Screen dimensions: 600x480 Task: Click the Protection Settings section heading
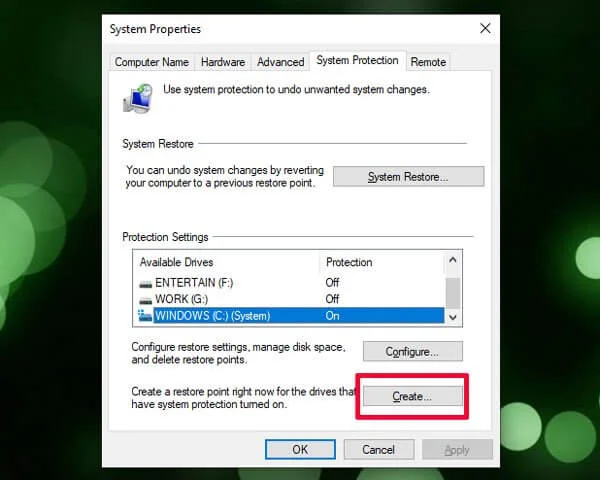[165, 237]
